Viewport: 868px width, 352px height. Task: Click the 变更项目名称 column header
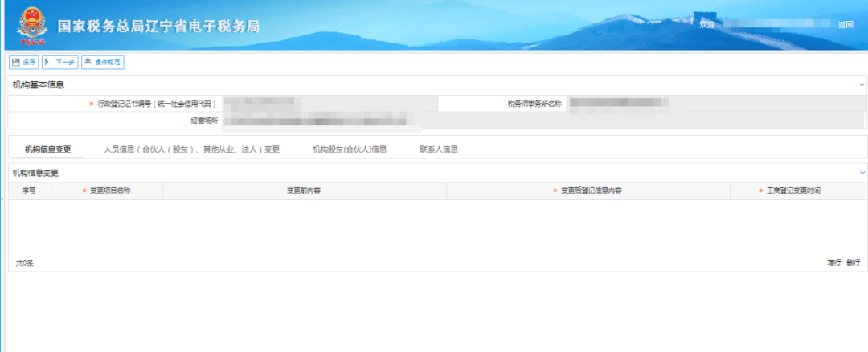(x=107, y=191)
